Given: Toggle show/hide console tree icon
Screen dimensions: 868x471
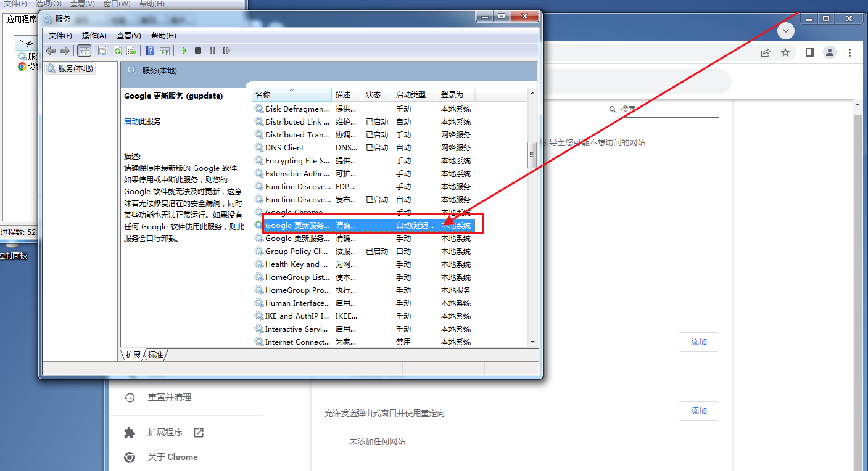Looking at the screenshot, I should (84, 51).
